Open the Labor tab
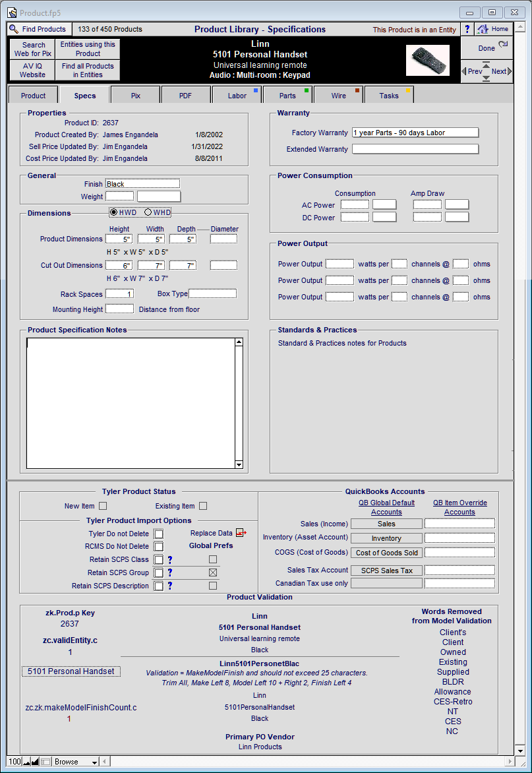This screenshot has width=532, height=773. [x=237, y=96]
